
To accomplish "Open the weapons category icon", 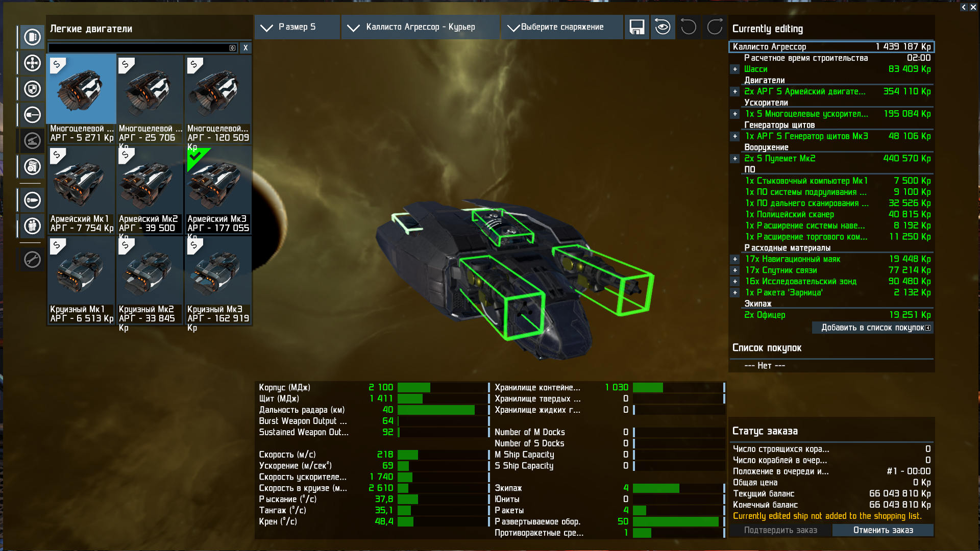I will [32, 115].
